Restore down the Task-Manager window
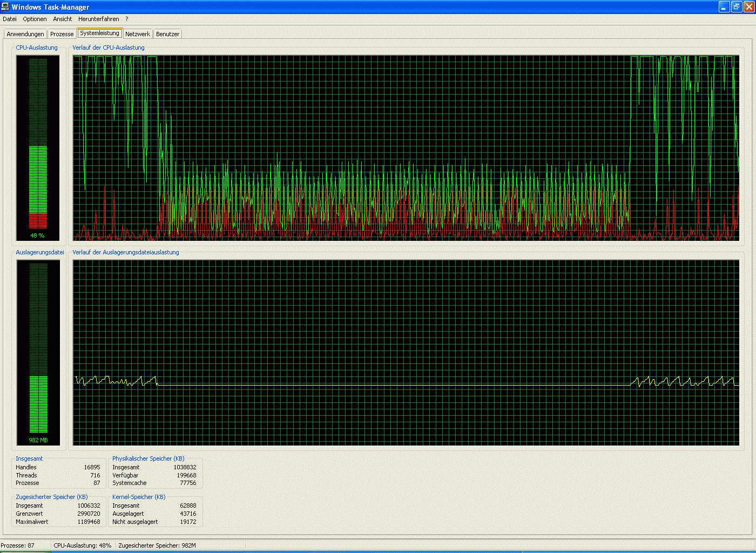The height and width of the screenshot is (553, 756). point(737,7)
